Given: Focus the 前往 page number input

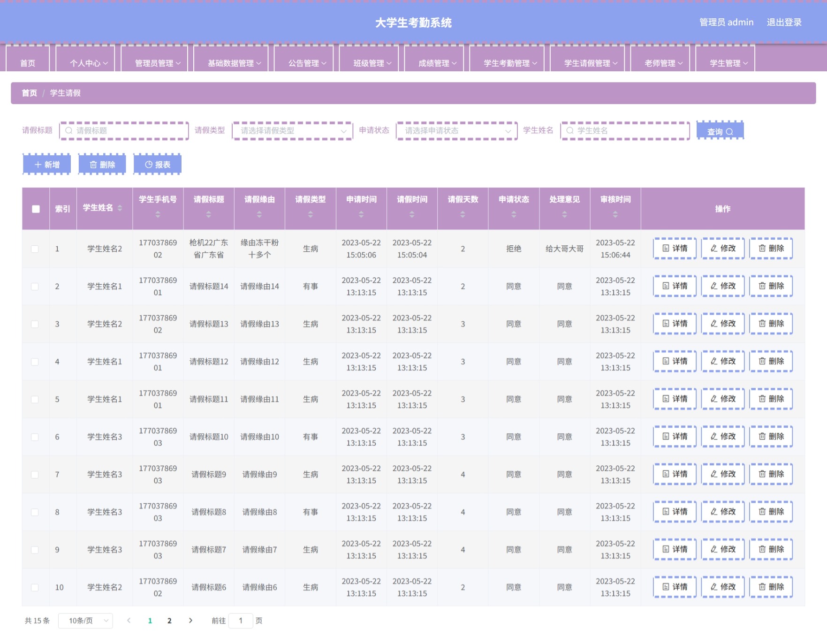Looking at the screenshot, I should (241, 621).
